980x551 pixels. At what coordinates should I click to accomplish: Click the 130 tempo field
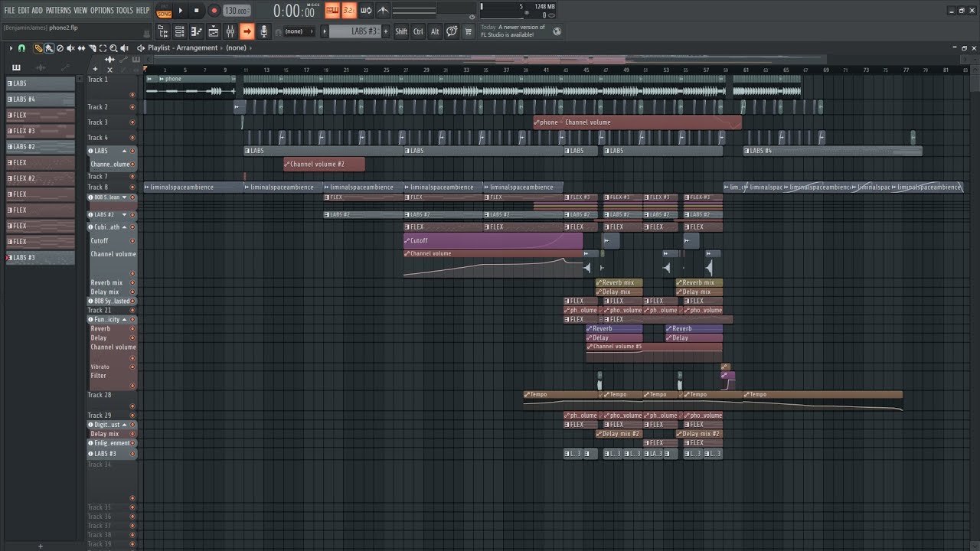pyautogui.click(x=237, y=11)
